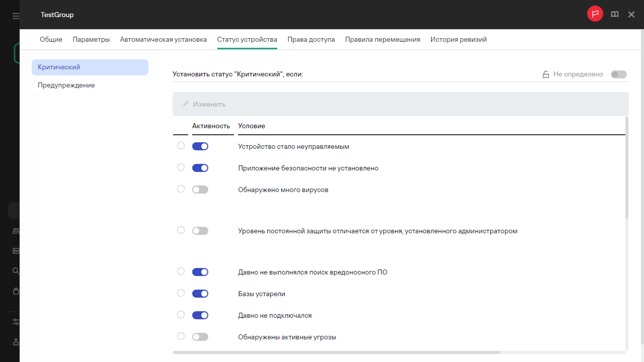Screen dimensions: 644x362
Task: Click the search magnifier icon in background sidebar
Action: point(16,271)
